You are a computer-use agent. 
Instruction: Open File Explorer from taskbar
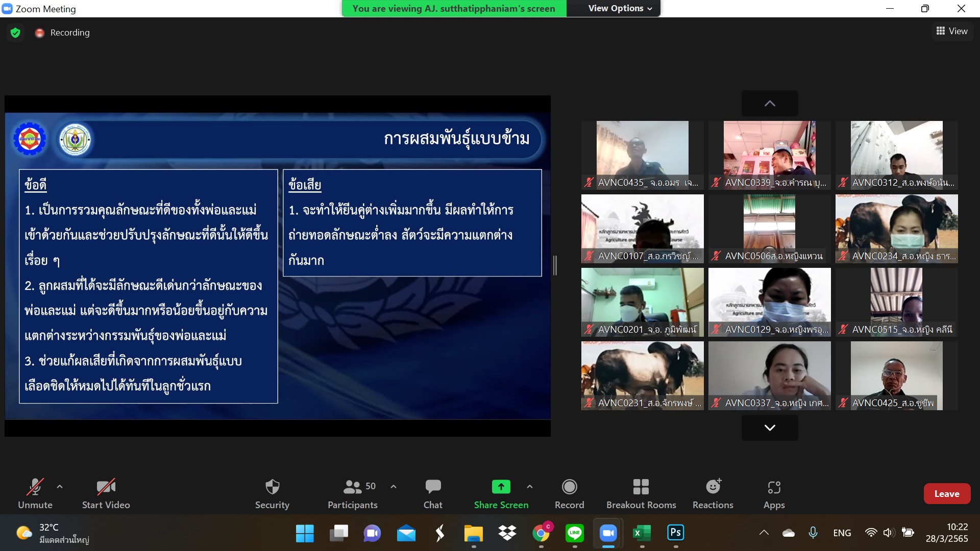473,533
